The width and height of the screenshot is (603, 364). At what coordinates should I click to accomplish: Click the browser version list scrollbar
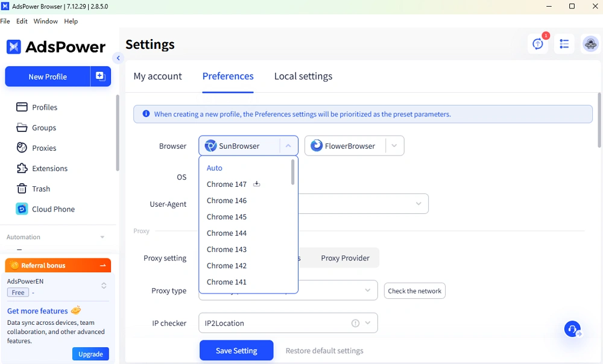coord(292,172)
